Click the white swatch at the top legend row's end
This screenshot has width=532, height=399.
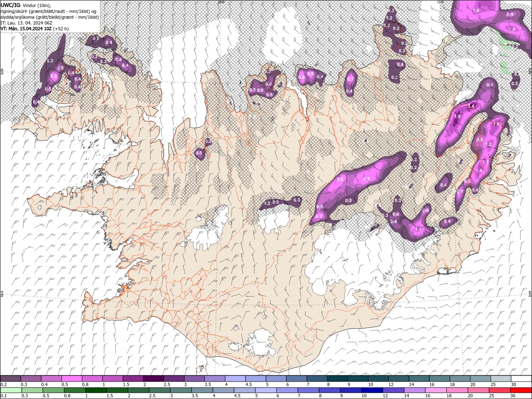[521, 379]
